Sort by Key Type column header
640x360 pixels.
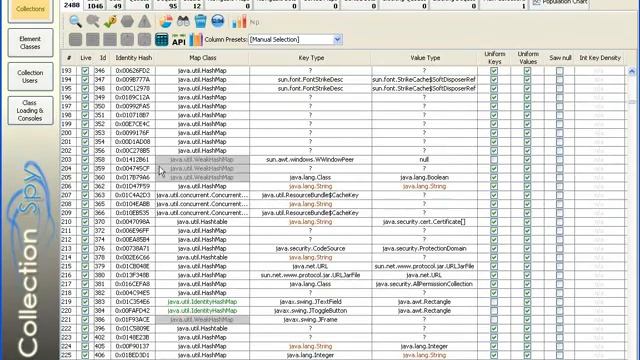311,58
